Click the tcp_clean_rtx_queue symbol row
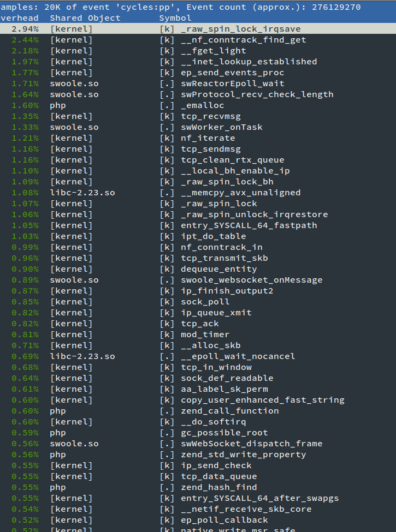This screenshot has height=532, width=396. coord(232,160)
